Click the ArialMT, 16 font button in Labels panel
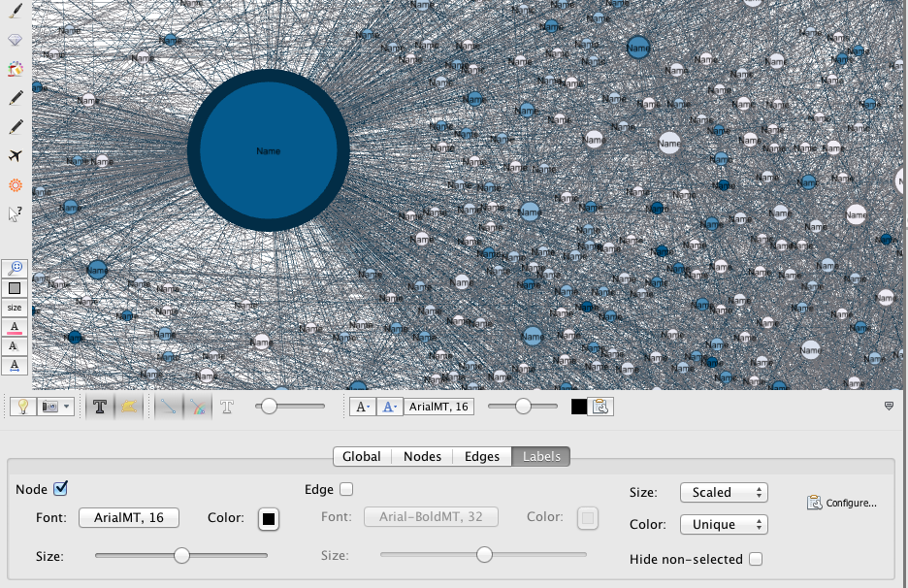Image resolution: width=908 pixels, height=588 pixels. [x=128, y=517]
